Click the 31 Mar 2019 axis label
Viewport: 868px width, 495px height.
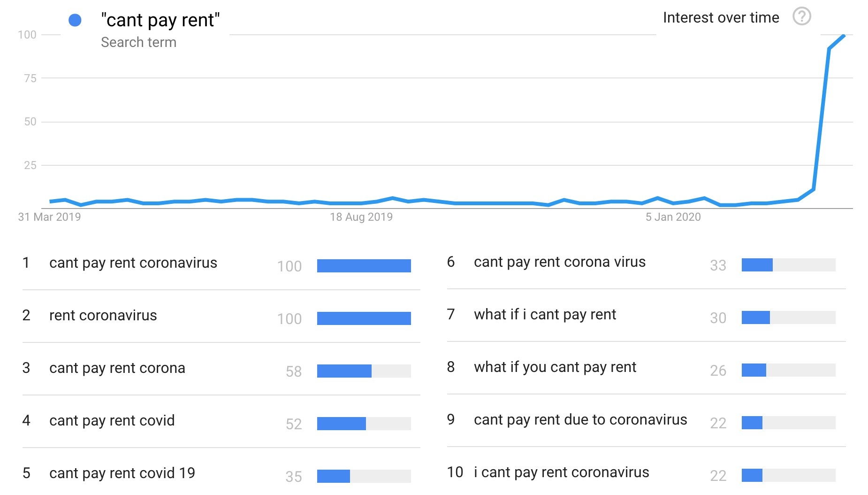49,217
